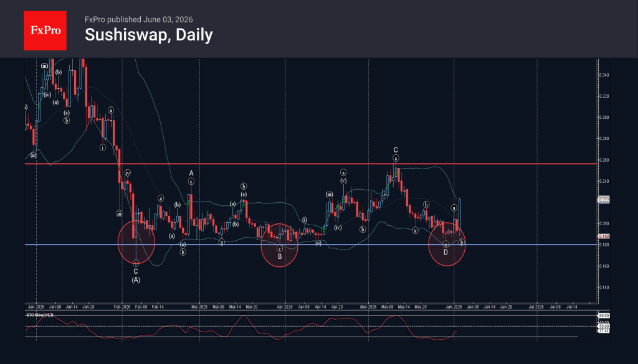Click the Feb-14 date label

pyautogui.click(x=158, y=307)
